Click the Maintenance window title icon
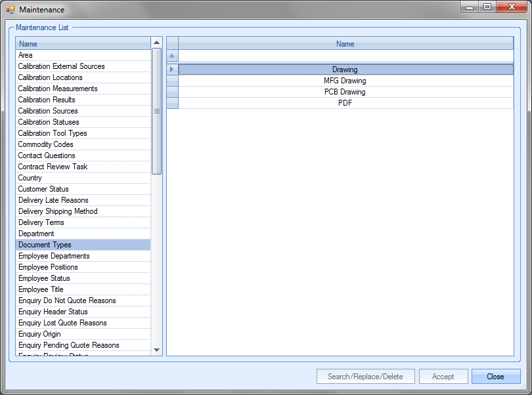The width and height of the screenshot is (532, 395). 10,10
